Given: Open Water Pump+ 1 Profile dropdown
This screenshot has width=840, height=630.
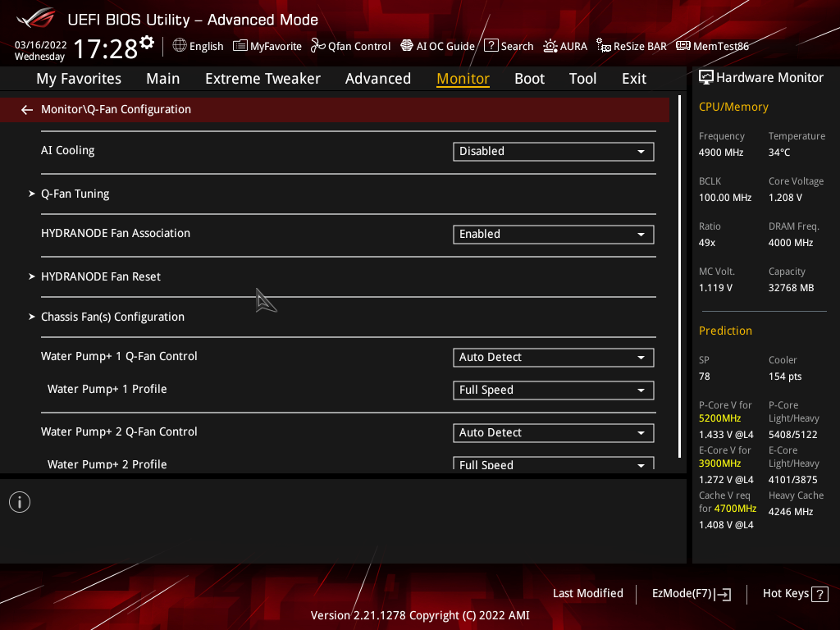Looking at the screenshot, I should click(554, 390).
